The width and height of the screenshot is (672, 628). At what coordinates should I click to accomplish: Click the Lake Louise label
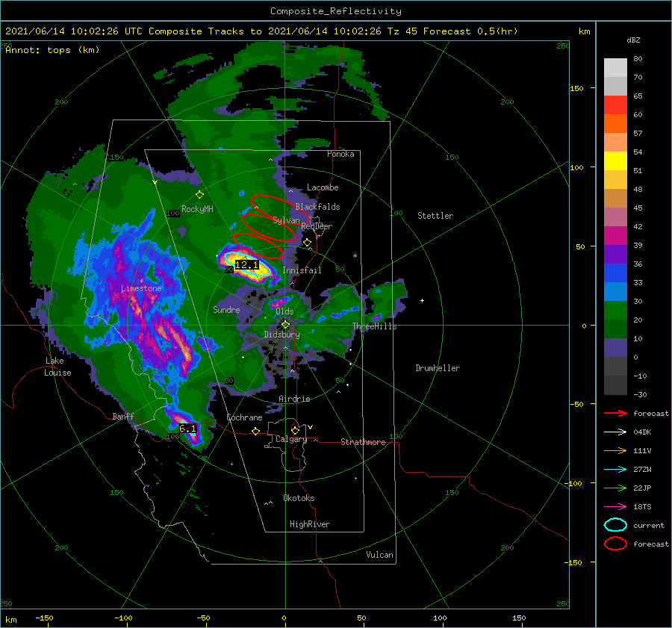(57, 367)
